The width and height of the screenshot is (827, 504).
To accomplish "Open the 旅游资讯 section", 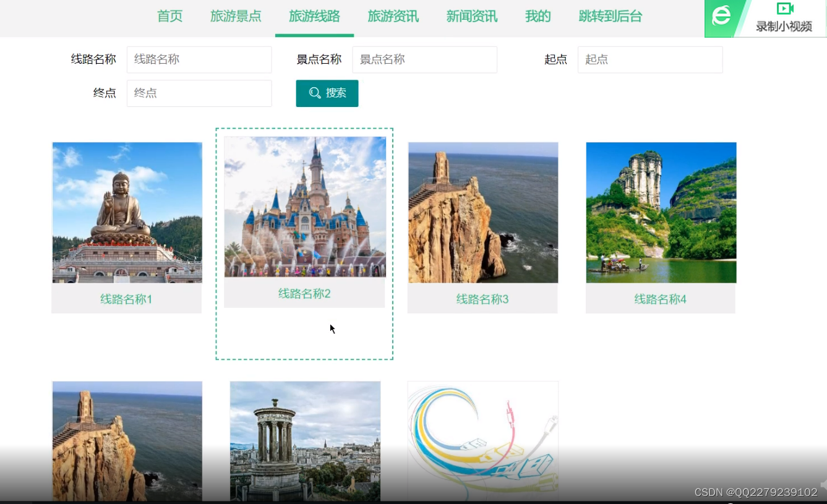I will coord(393,17).
